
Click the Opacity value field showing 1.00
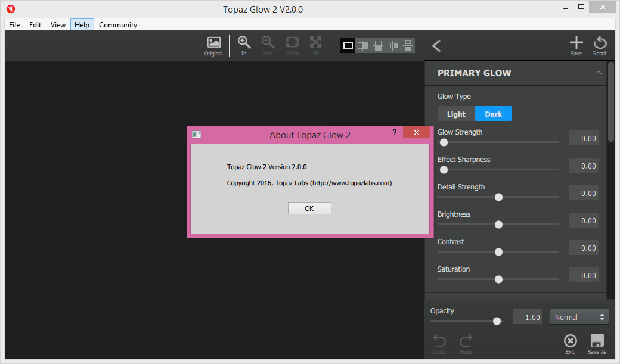528,317
